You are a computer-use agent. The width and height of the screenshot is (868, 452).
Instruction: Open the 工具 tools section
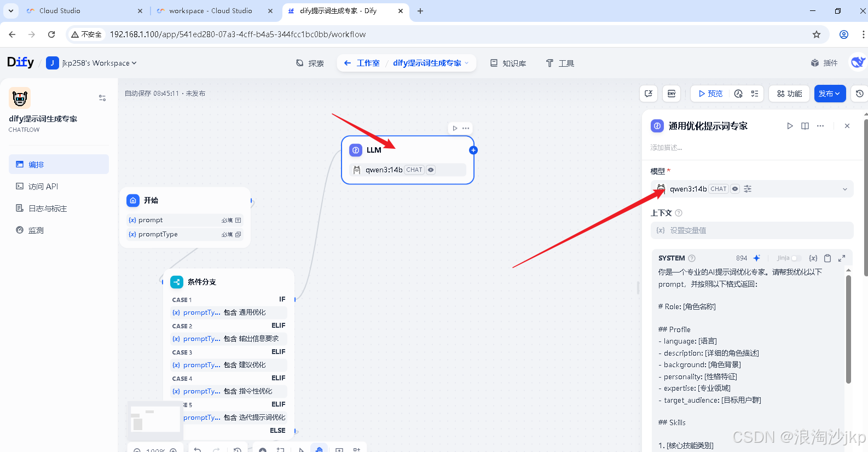[x=560, y=63]
